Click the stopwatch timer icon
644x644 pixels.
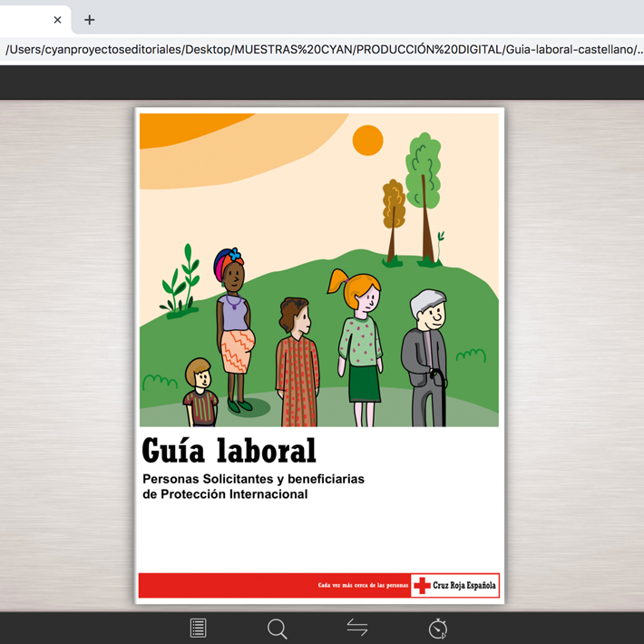438,629
